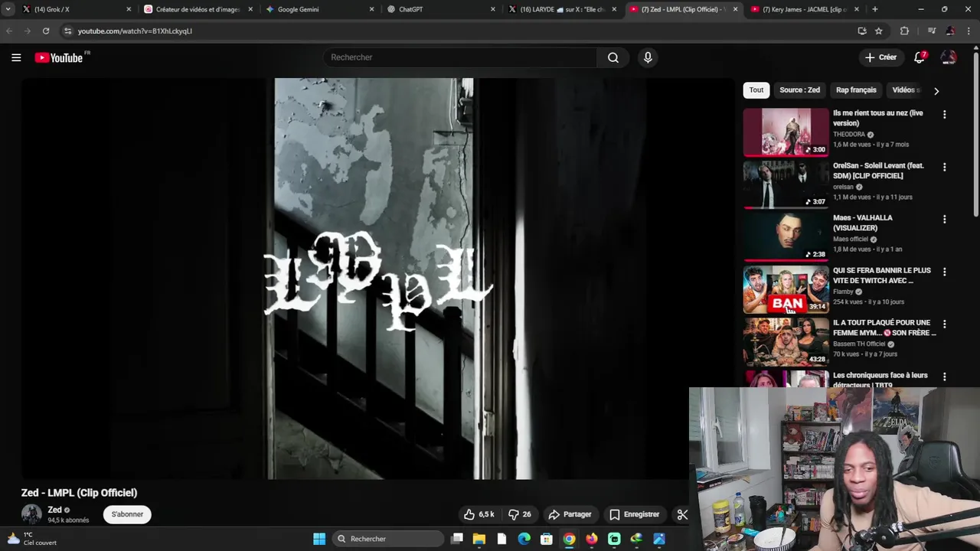Reload the page

click(x=46, y=31)
